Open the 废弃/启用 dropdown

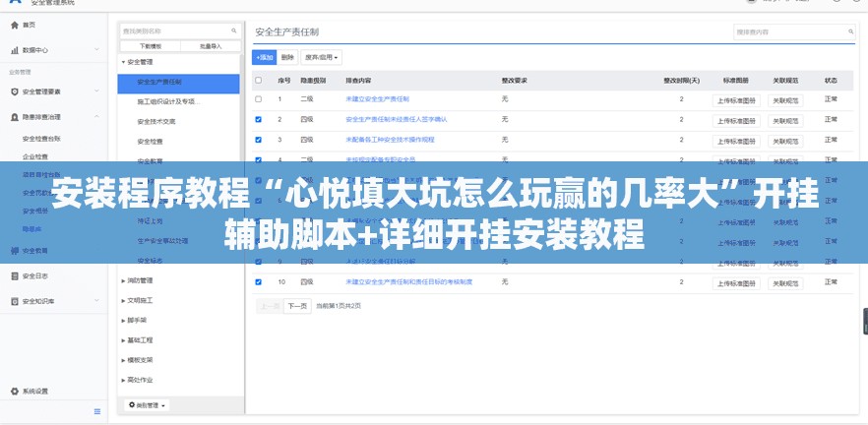[x=321, y=57]
